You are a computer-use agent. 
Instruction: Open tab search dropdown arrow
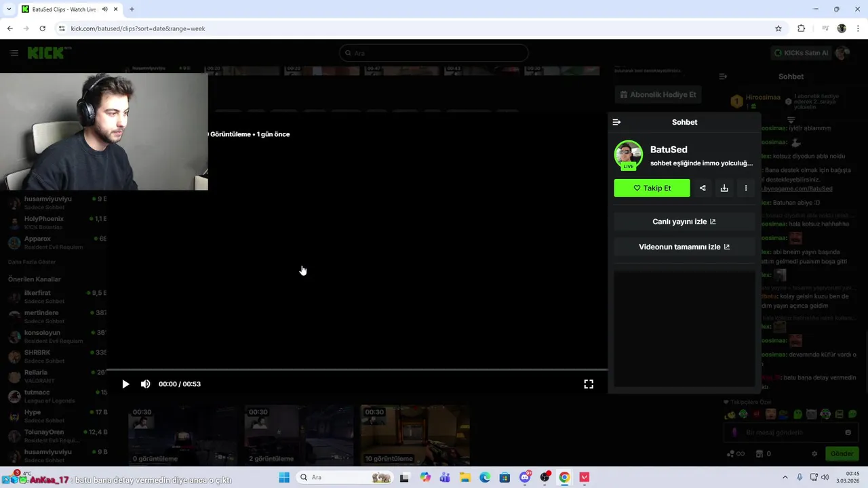[7, 9]
